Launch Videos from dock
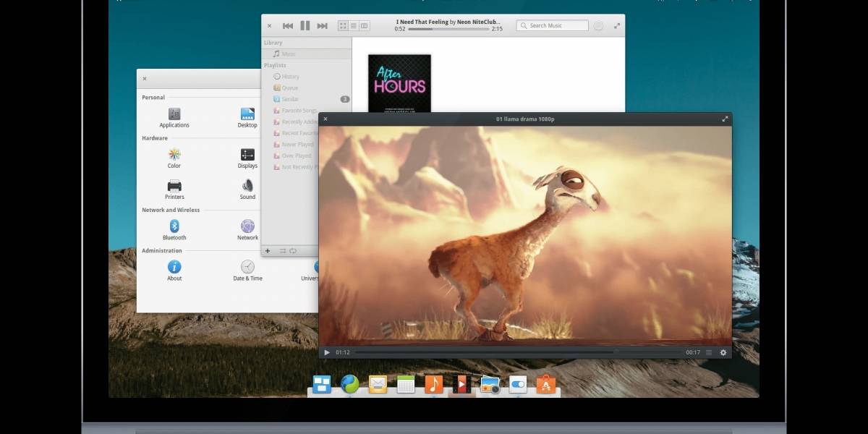 [x=461, y=384]
